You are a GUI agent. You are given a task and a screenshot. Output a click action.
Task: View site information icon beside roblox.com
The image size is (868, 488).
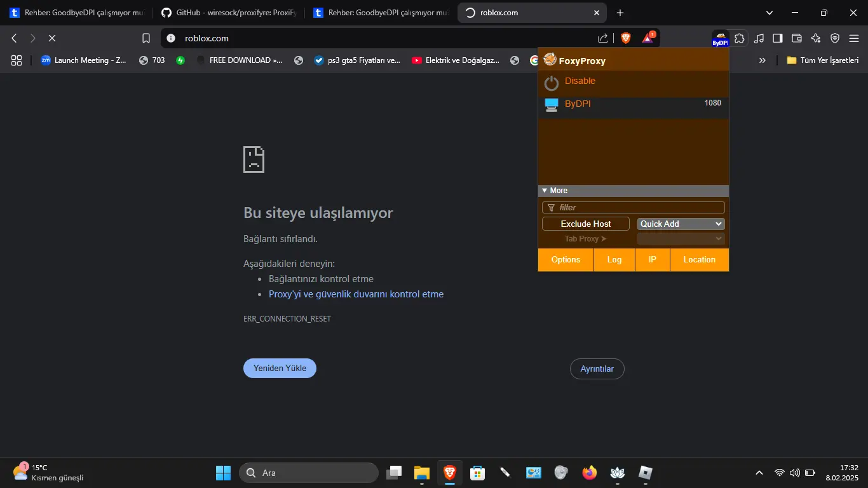pyautogui.click(x=170, y=38)
